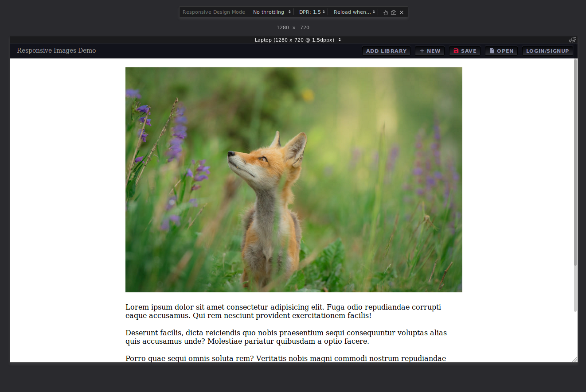586x392 pixels.
Task: Click the plus icon on New
Action: (422, 51)
